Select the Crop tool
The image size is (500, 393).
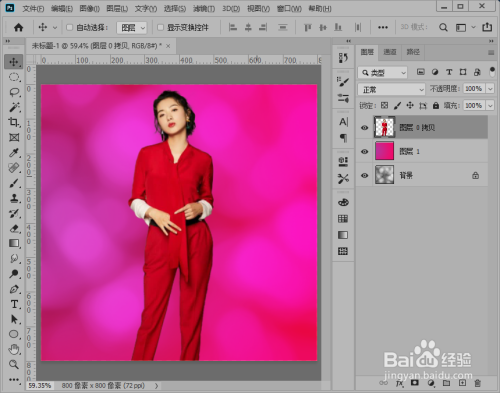[x=14, y=122]
